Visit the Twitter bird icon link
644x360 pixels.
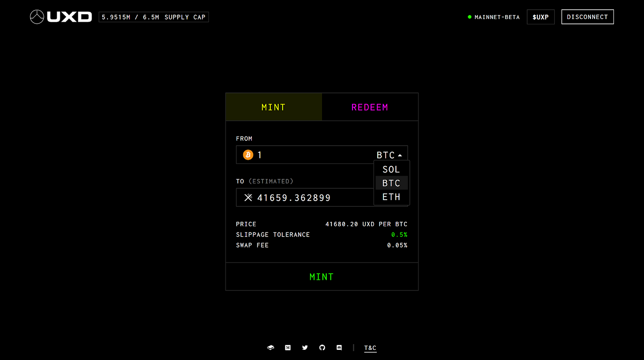point(305,348)
